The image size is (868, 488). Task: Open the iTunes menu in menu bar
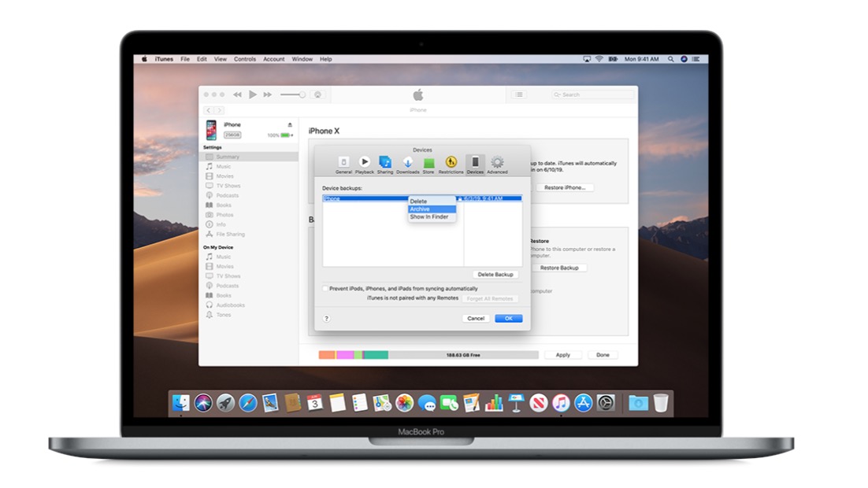164,59
